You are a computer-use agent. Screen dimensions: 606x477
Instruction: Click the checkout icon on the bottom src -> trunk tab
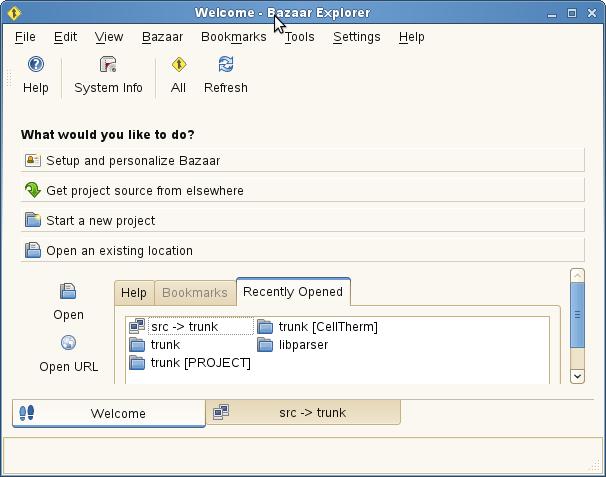221,412
